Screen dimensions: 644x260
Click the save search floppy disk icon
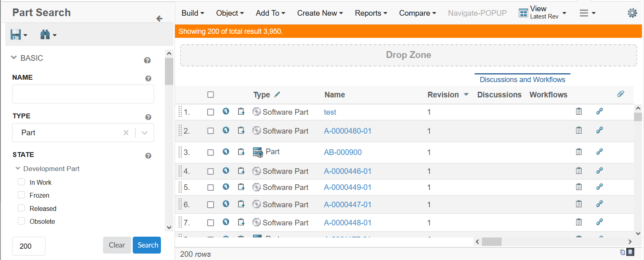point(16,35)
